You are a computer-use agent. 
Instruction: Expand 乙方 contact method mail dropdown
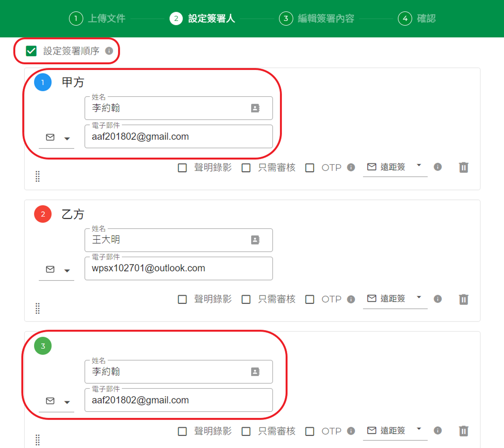56,270
